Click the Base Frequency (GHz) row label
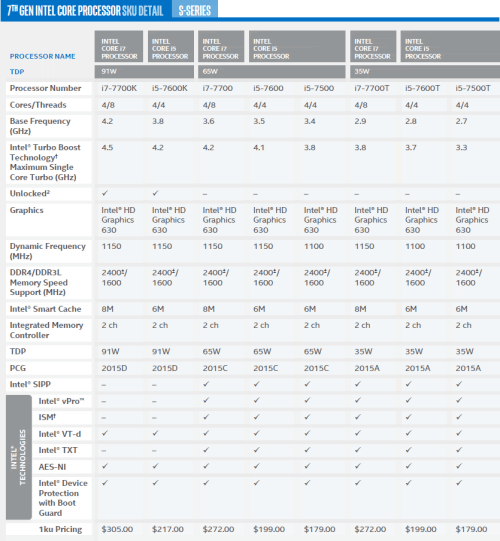This screenshot has height=541, width=500. [x=40, y=126]
